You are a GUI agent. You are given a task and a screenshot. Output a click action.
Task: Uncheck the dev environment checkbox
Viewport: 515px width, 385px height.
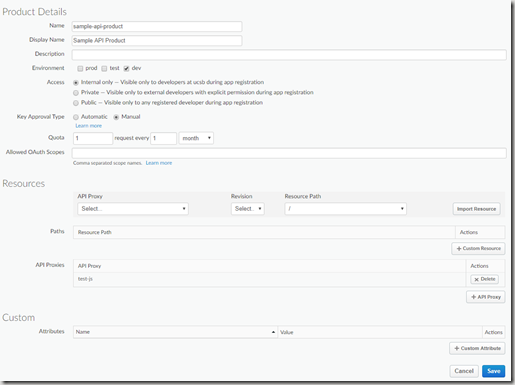tap(126, 69)
